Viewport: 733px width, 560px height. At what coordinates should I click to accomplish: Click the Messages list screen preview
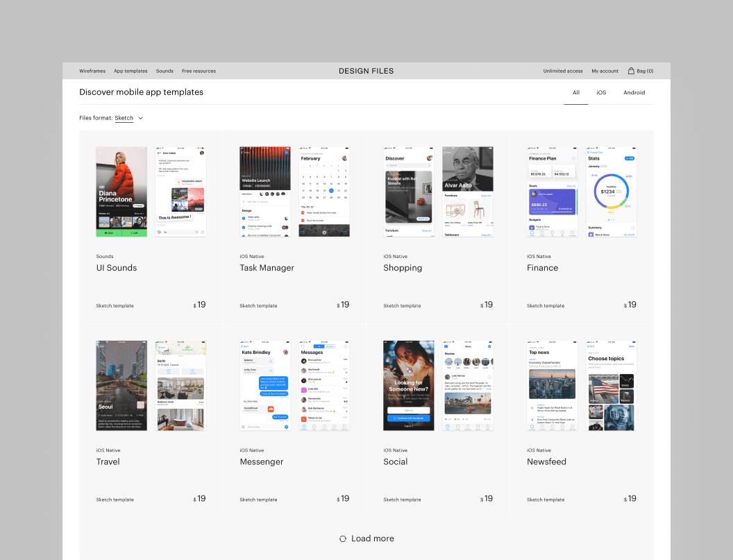pos(324,386)
